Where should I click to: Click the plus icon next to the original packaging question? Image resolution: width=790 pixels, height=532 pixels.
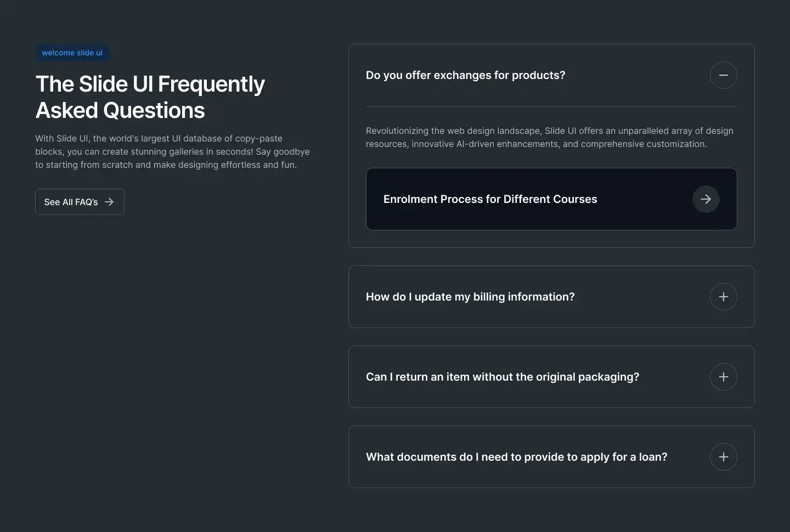pos(723,377)
